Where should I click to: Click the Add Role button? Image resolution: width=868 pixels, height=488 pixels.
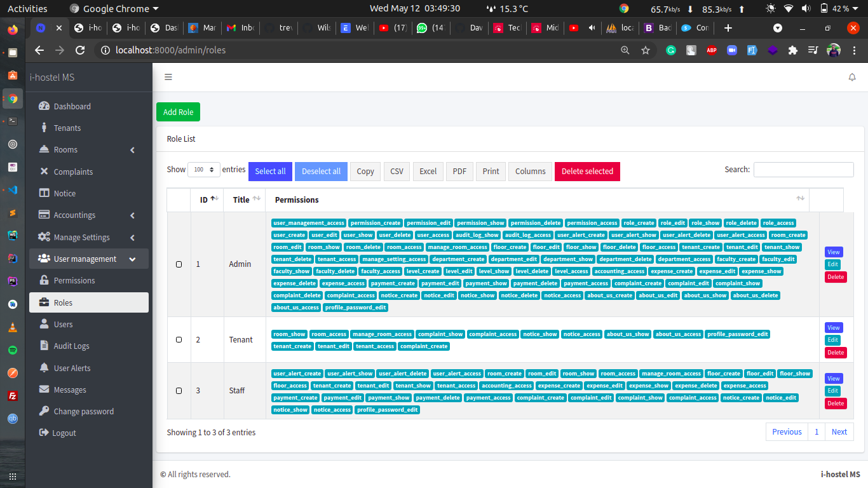point(178,112)
